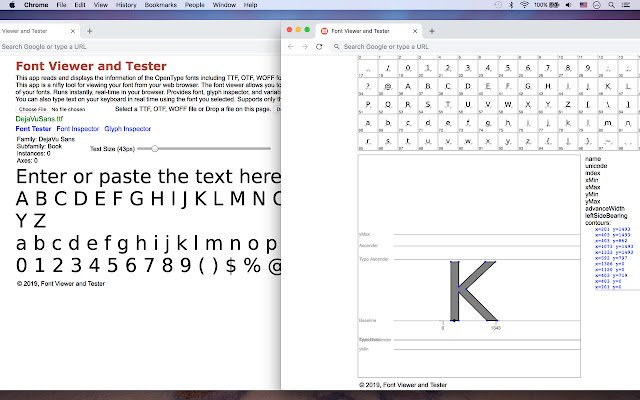Screen dimensions: 640x400
Task: Select the '?' glyph cell
Action: tap(368, 87)
